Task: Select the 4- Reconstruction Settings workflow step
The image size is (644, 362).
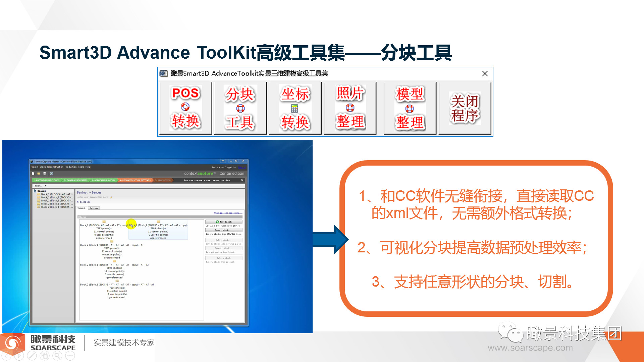Action: tap(135, 180)
